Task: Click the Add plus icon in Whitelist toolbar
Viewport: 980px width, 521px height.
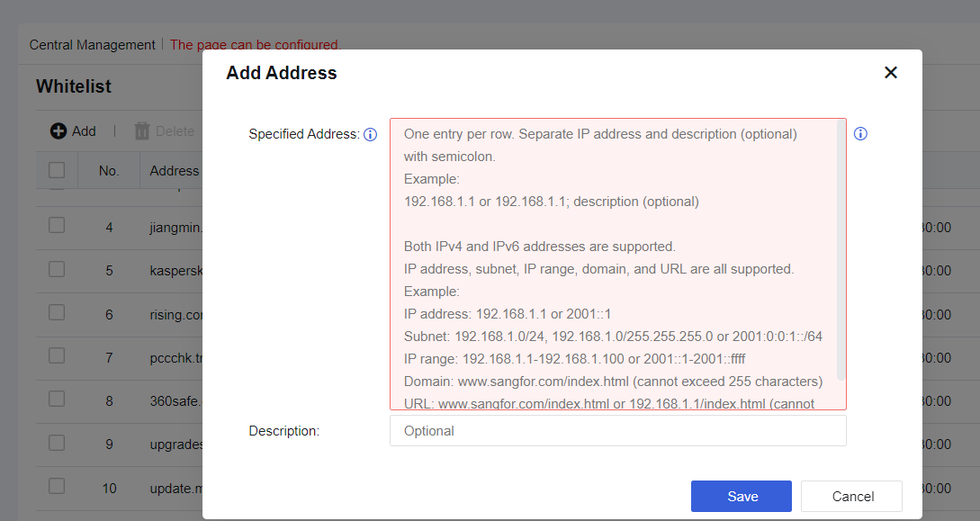Action: coord(58,131)
